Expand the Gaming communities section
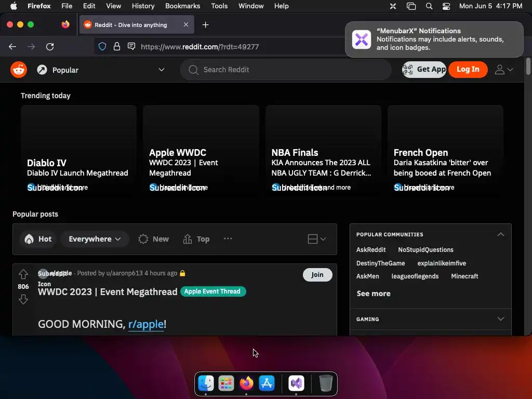532x399 pixels. click(500, 319)
